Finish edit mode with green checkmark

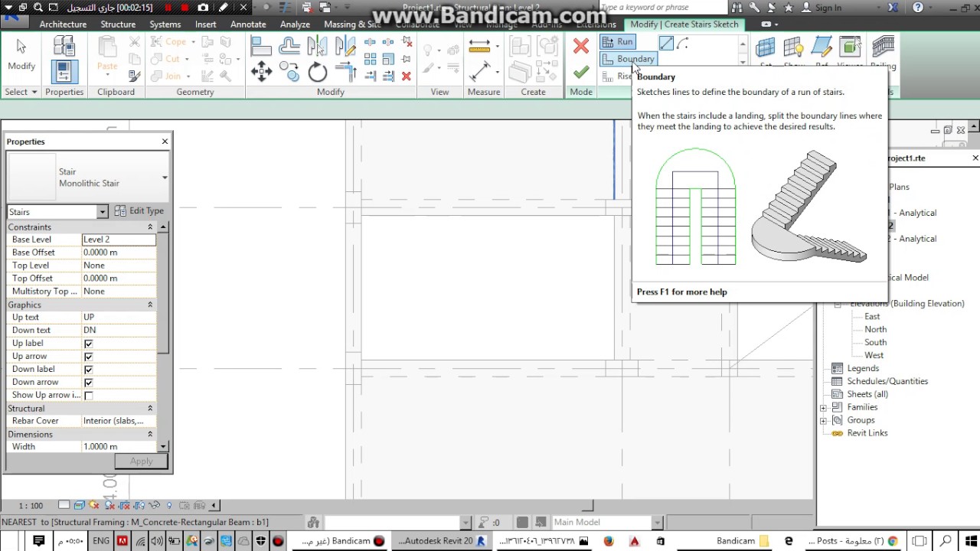pos(581,72)
